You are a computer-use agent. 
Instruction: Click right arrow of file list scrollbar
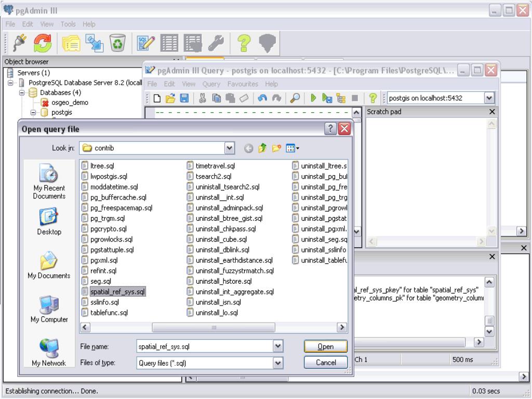pos(342,327)
